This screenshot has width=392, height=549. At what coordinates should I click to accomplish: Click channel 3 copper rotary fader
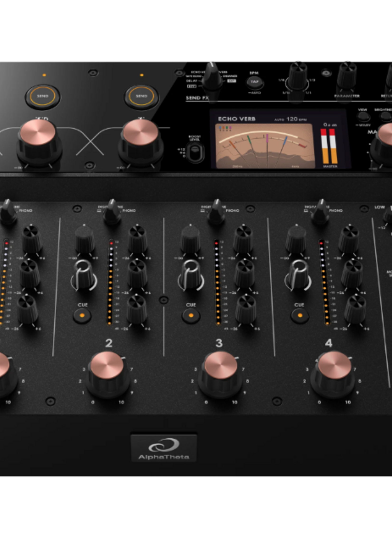(220, 375)
